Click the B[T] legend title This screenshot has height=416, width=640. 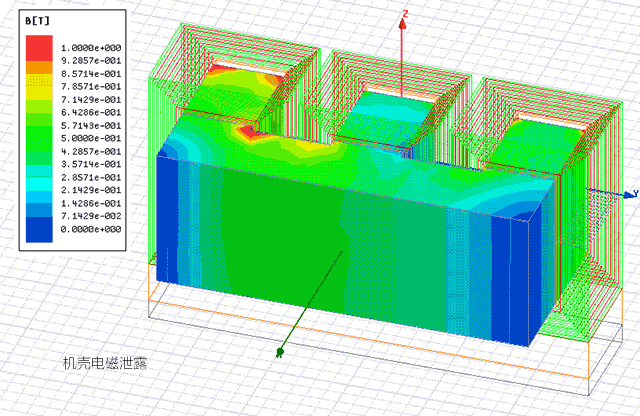[38, 21]
